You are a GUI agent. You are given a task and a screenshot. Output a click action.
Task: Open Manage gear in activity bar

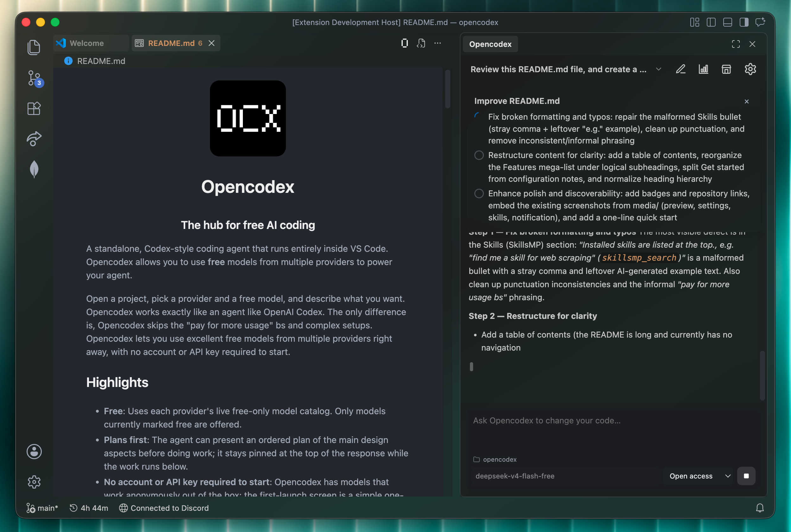[x=34, y=482]
